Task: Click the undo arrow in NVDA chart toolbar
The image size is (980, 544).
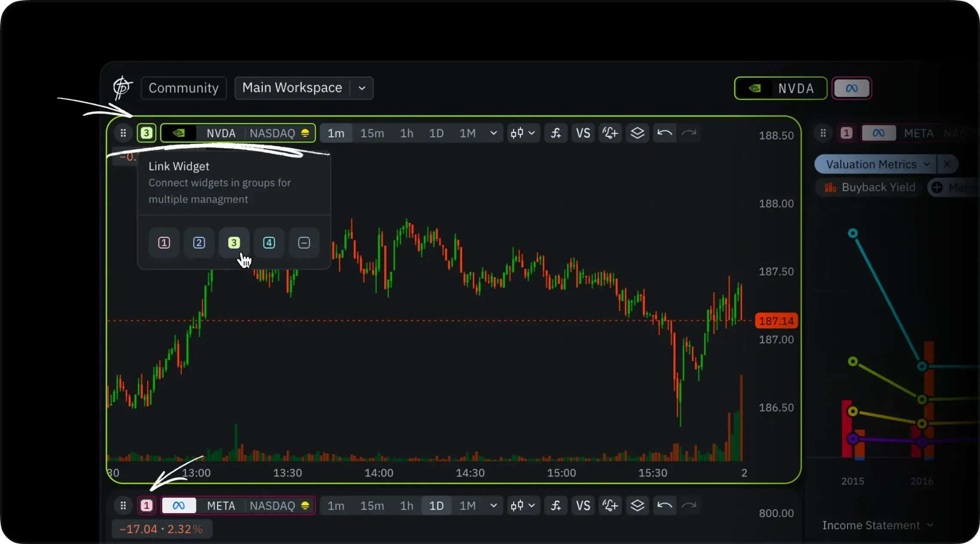Action: [665, 133]
